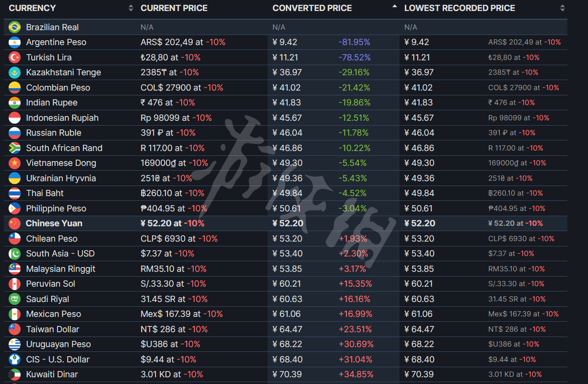Select the Vietnamese Dong currency name

(x=61, y=163)
